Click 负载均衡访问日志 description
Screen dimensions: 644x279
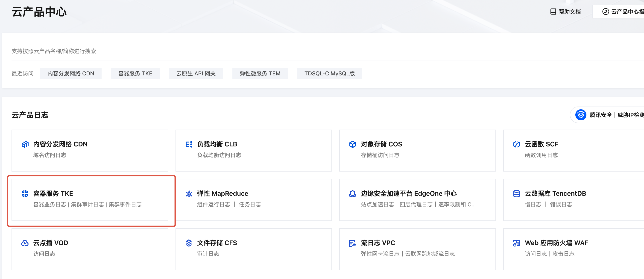tap(219, 155)
